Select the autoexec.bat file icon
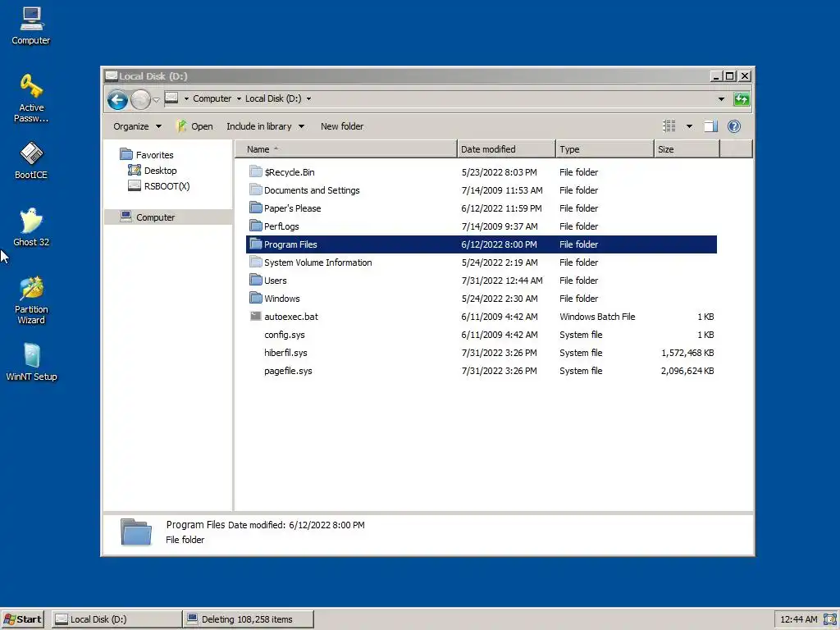This screenshot has height=630, width=840. (256, 316)
